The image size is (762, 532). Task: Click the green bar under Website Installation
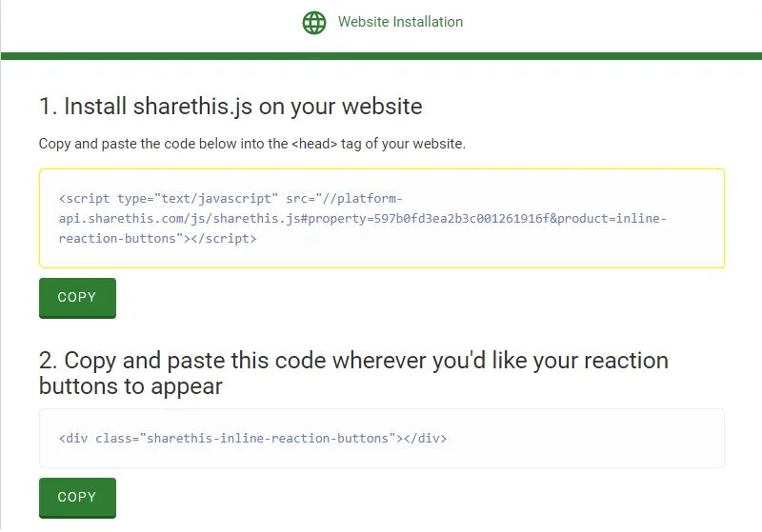(382, 56)
